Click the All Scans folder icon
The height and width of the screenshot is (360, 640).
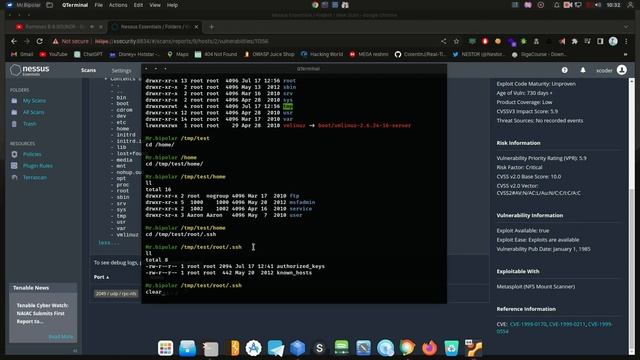click(14, 112)
